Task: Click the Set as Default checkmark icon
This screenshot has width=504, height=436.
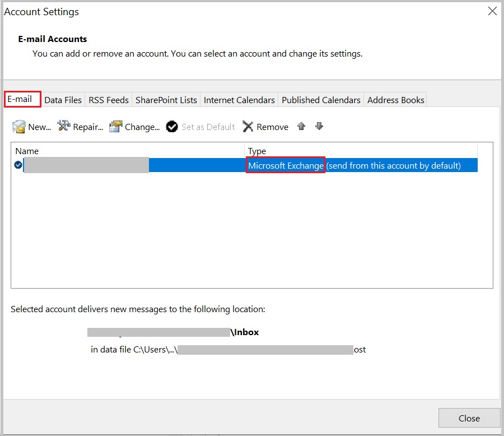Action: coord(172,127)
